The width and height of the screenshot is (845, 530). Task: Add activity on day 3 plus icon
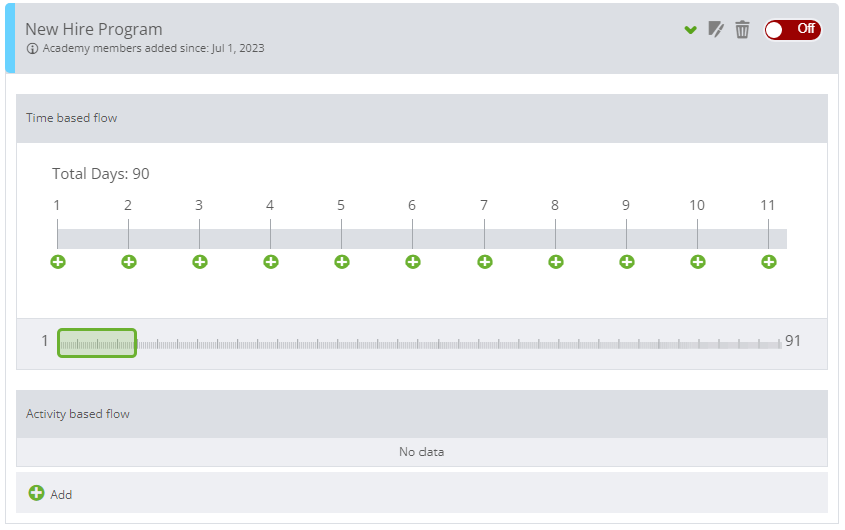[200, 261]
